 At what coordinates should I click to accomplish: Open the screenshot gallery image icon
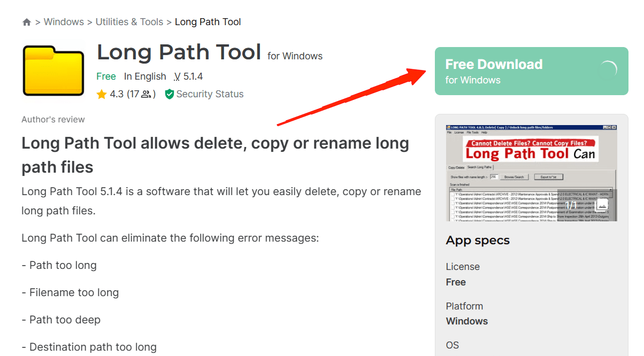pos(601,205)
